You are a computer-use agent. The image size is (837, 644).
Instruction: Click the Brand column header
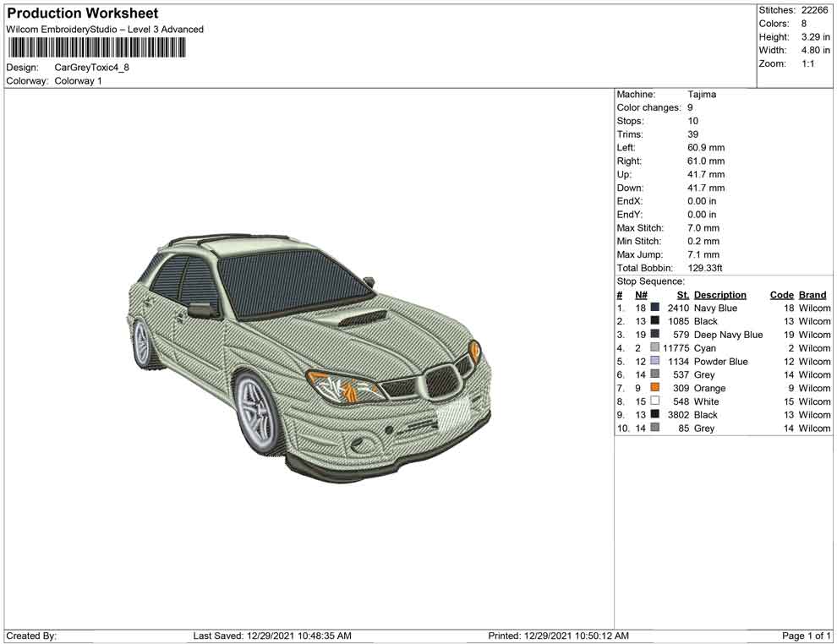[x=812, y=295]
